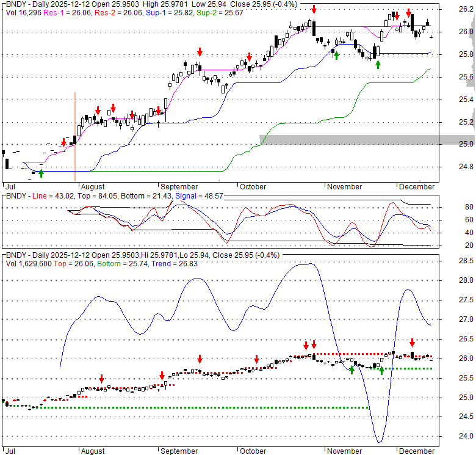The image size is (476, 455).
Task: Click the rightmost red arrow in the bottom chart
Action: [413, 343]
